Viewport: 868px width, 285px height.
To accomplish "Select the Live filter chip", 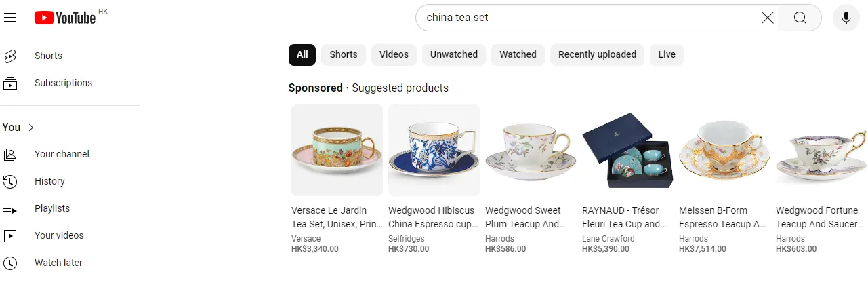I will tap(667, 54).
